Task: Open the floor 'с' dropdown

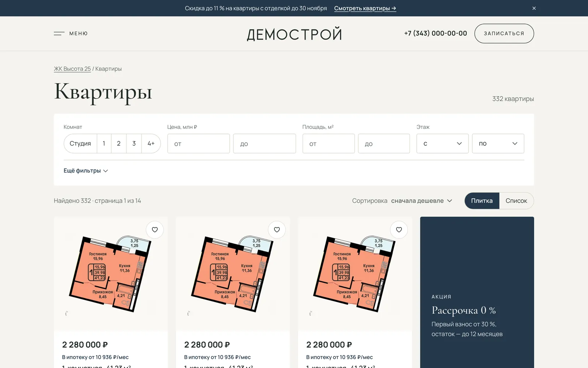Action: (442, 144)
